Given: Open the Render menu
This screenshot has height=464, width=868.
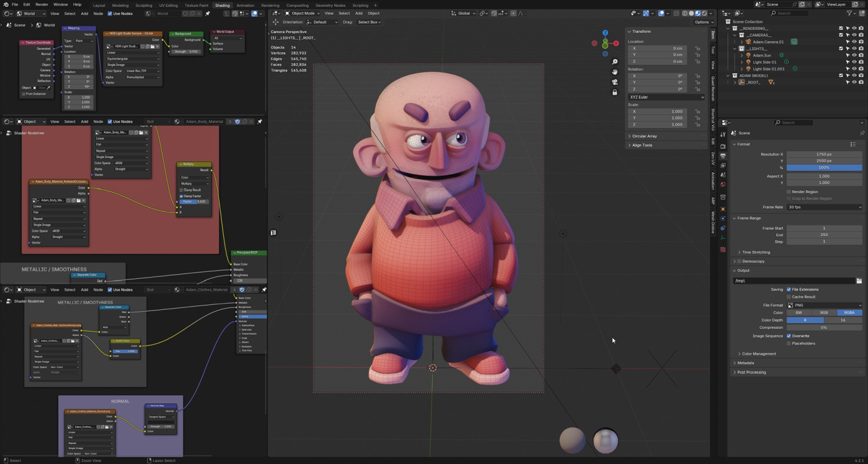Looking at the screenshot, I should (x=42, y=4).
